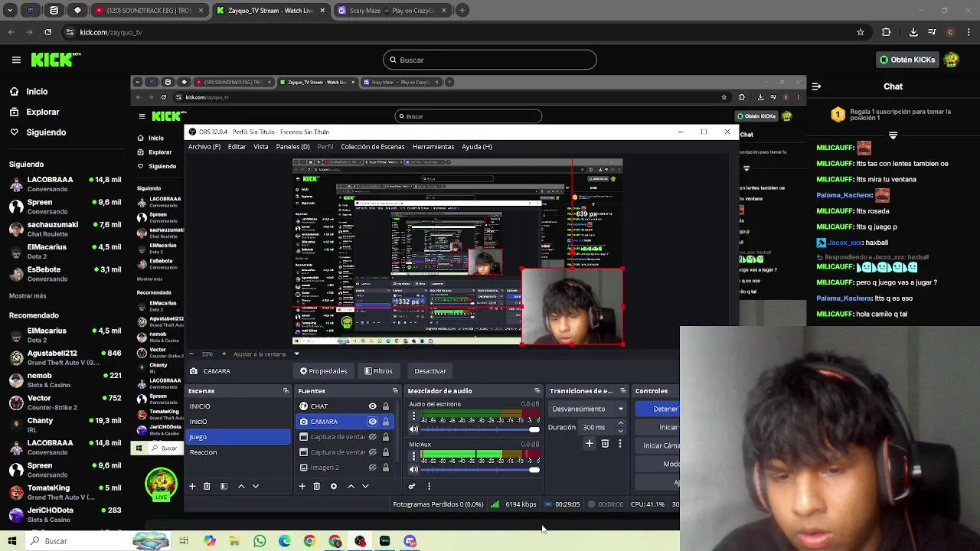
Task: Unlock the CHAT source
Action: click(386, 406)
